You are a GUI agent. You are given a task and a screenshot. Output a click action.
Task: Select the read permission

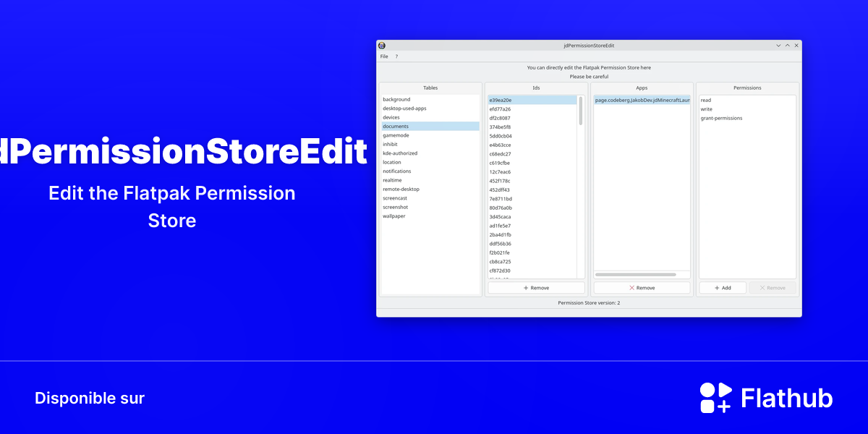tap(747, 101)
